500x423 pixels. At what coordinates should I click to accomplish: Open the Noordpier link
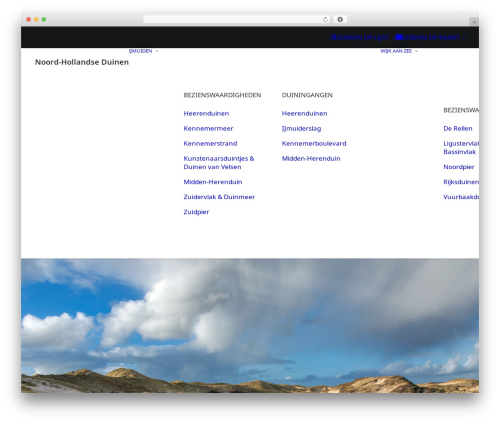click(459, 167)
